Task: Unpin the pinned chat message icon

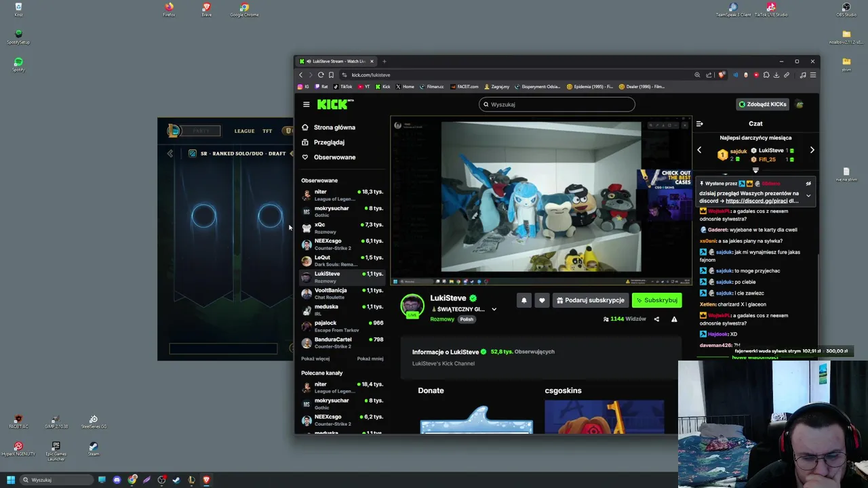Action: click(808, 184)
